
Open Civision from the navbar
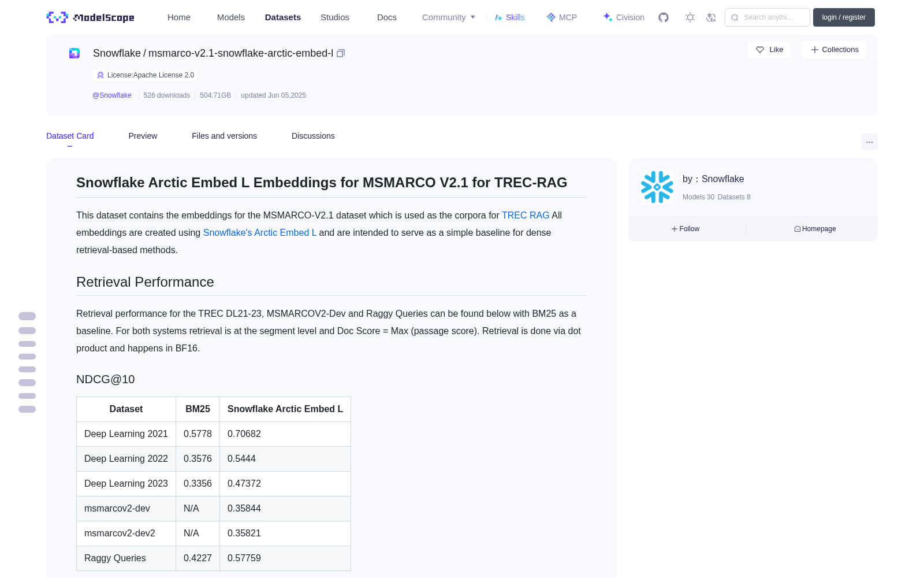[x=624, y=17]
